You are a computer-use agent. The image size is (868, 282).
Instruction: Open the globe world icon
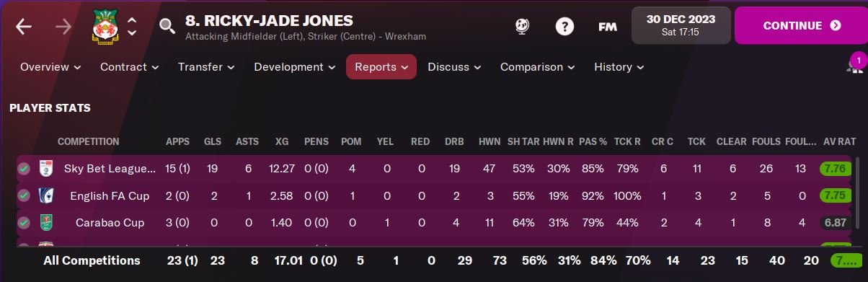pyautogui.click(x=522, y=26)
